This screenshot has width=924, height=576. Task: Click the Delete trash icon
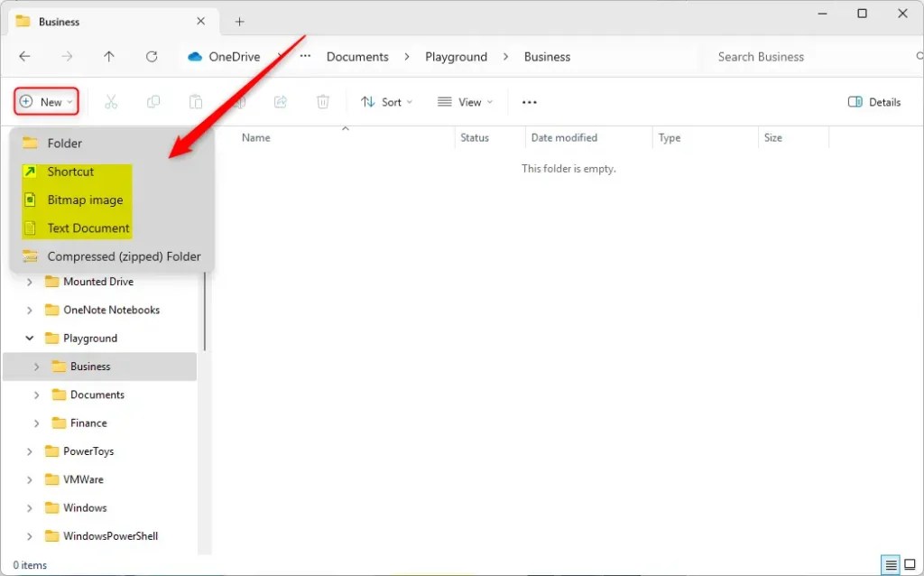point(323,102)
